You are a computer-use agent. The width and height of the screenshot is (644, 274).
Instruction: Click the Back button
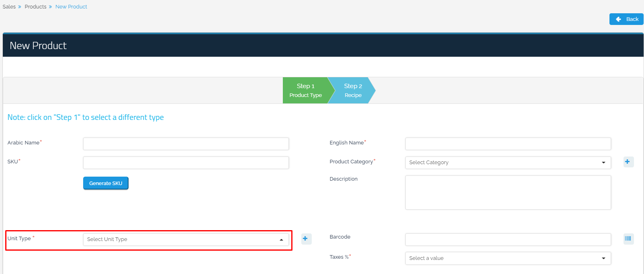coord(626,19)
